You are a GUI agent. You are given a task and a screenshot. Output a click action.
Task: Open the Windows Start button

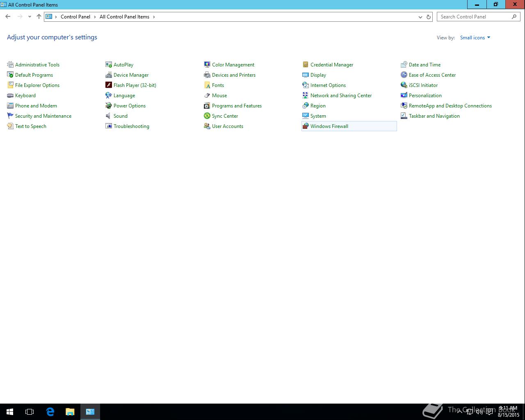10,412
